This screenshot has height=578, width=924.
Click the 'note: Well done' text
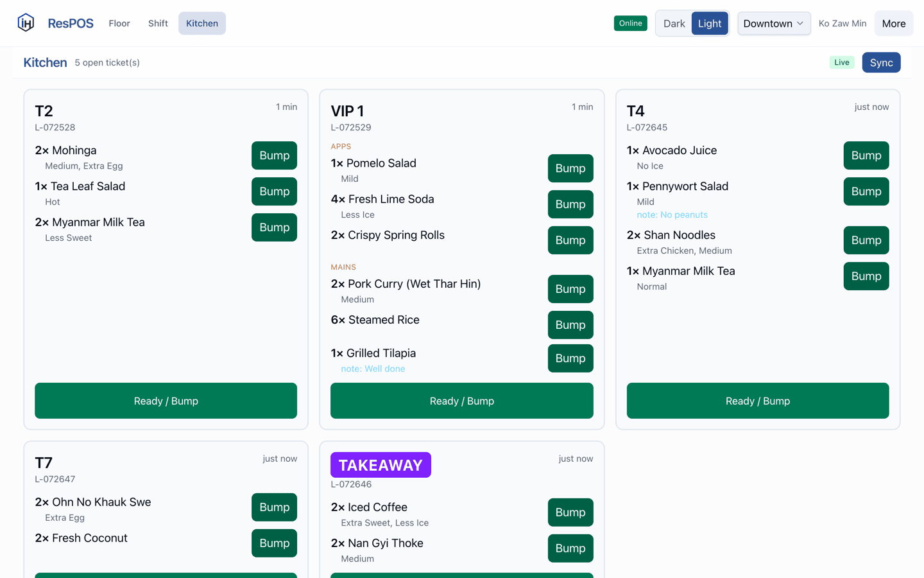[373, 369]
